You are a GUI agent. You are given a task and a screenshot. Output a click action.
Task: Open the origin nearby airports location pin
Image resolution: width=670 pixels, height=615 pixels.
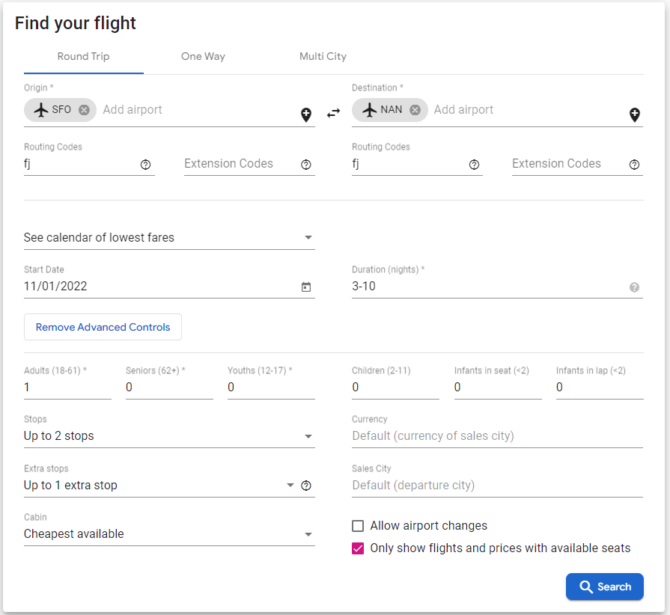tap(306, 115)
